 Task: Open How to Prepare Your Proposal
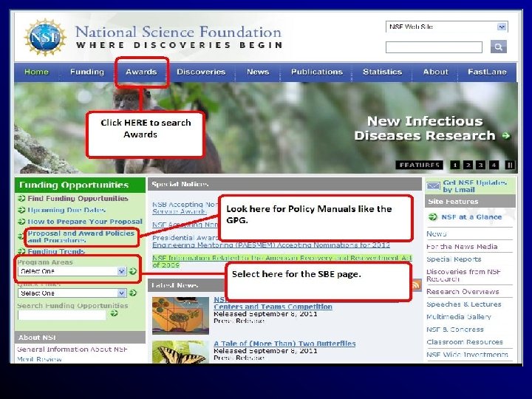click(x=85, y=222)
